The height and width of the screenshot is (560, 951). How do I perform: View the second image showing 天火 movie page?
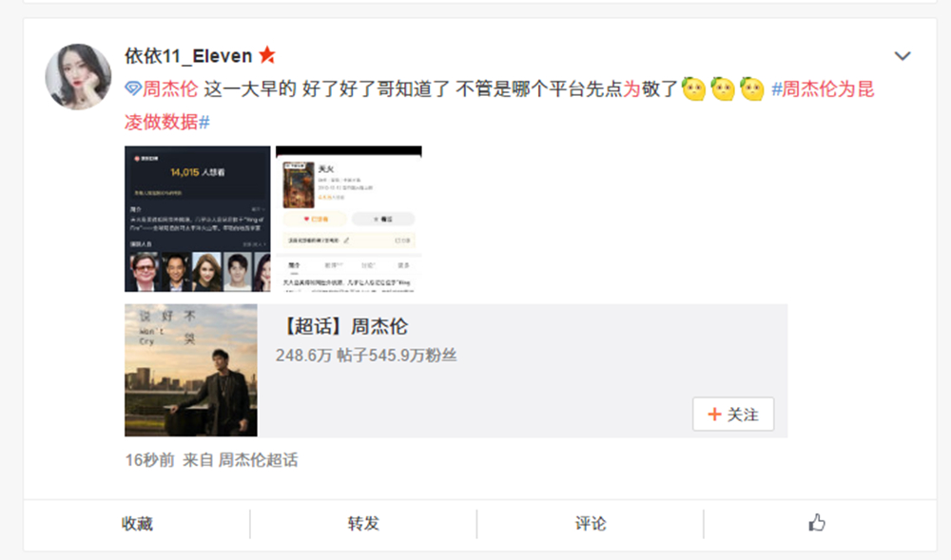[x=349, y=219]
